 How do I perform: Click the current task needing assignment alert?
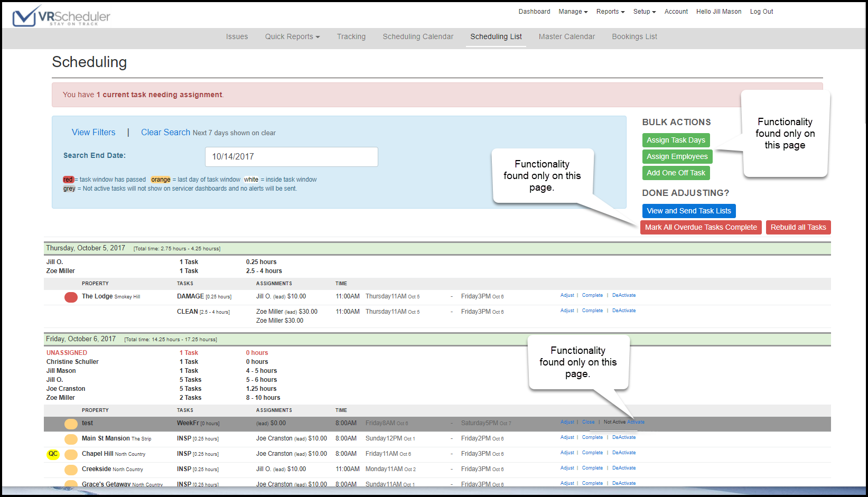[437, 95]
